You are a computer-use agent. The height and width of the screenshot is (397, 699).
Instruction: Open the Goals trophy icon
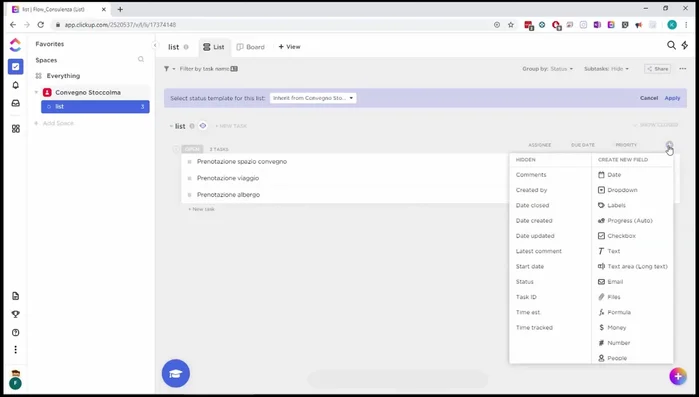tap(16, 314)
